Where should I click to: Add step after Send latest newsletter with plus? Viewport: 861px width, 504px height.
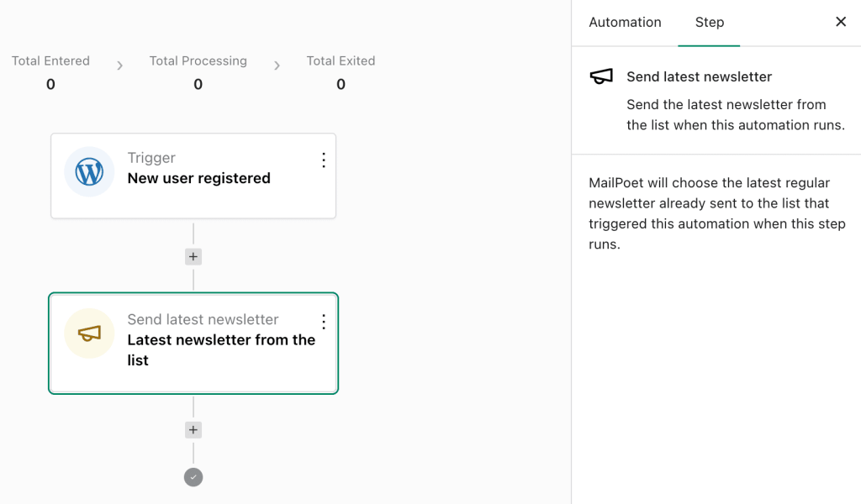tap(193, 430)
